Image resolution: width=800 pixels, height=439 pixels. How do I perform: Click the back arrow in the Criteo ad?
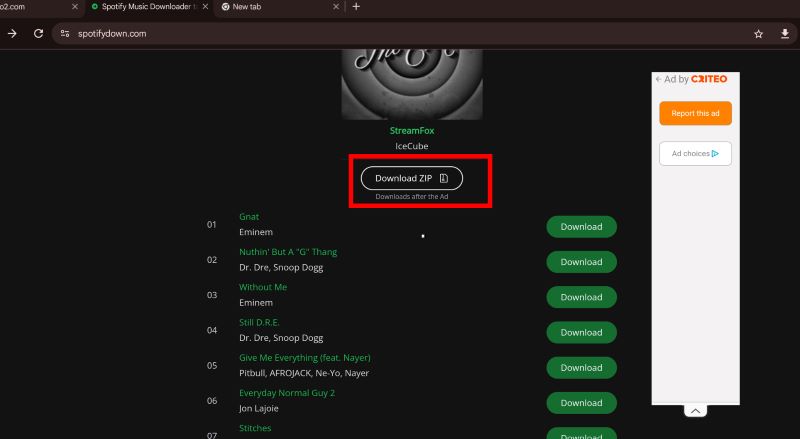tap(658, 79)
